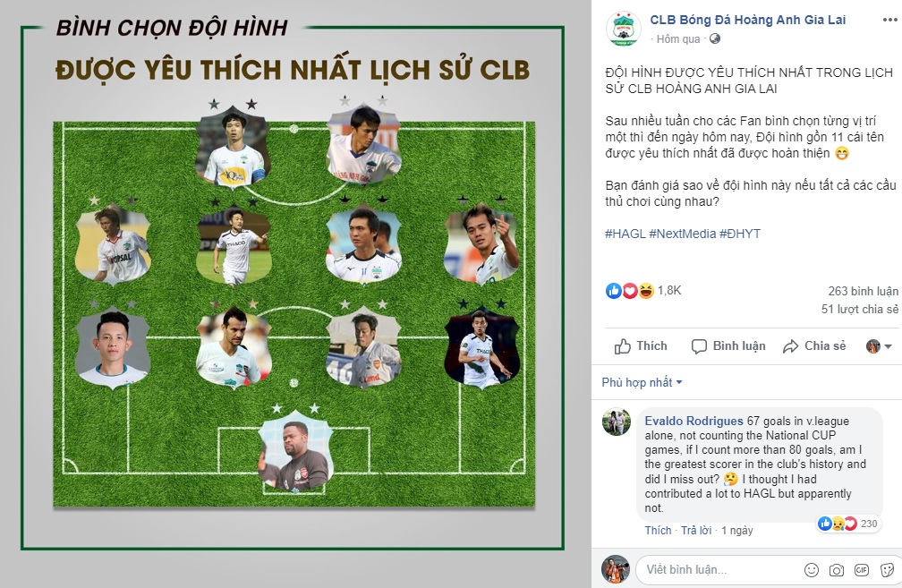
Task: Share the post via Chia sẻ
Action: pos(813,346)
